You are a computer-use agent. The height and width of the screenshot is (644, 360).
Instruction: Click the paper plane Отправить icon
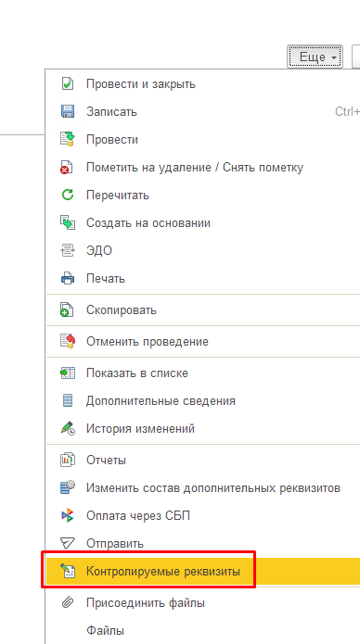(x=67, y=543)
